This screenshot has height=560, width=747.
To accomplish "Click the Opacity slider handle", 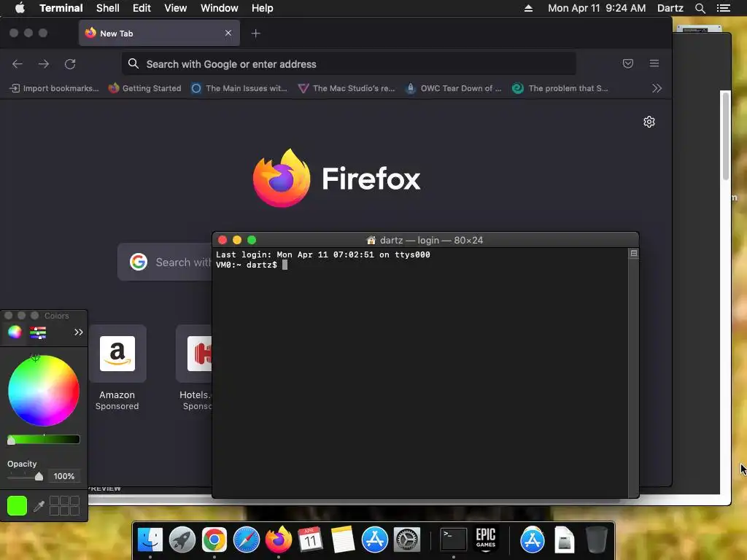I will 39,476.
